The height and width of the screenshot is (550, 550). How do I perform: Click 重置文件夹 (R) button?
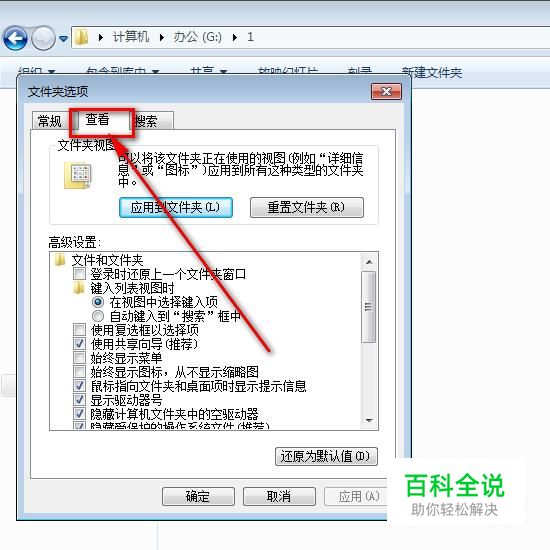[307, 207]
